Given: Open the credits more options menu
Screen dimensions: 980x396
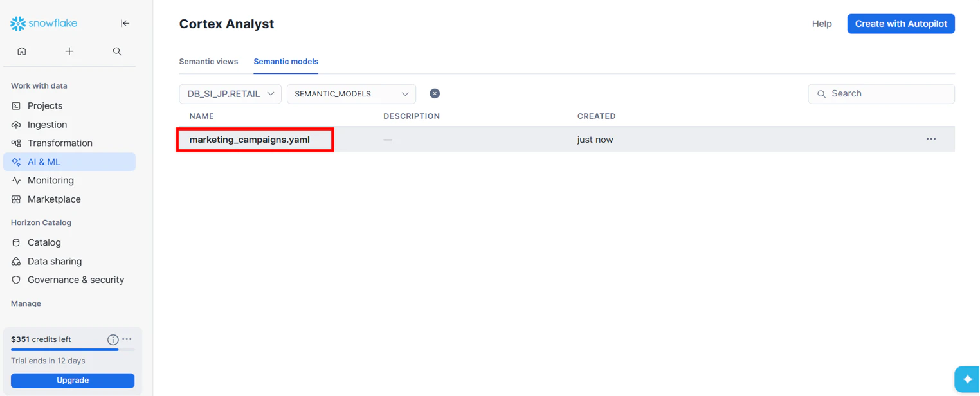Looking at the screenshot, I should (x=127, y=339).
